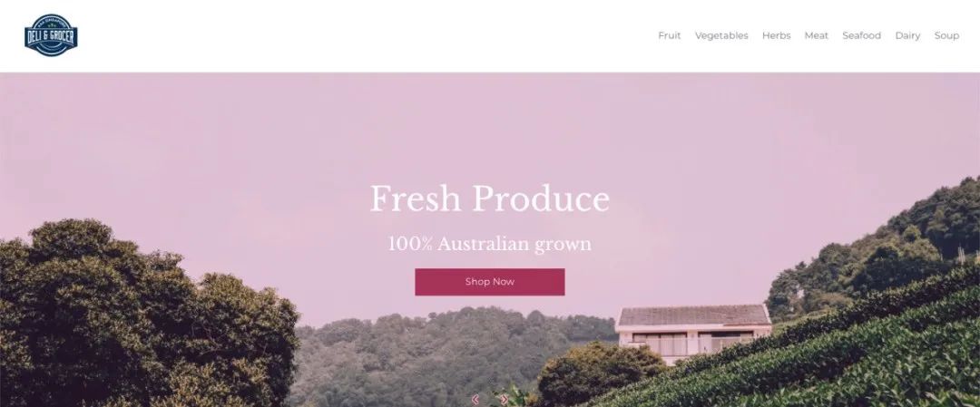The image size is (980, 407).
Task: Advance to the next slide arrow
Action: pyautogui.click(x=505, y=400)
